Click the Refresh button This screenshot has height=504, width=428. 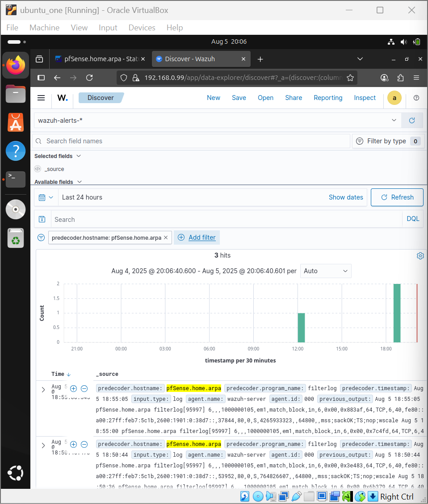(397, 197)
